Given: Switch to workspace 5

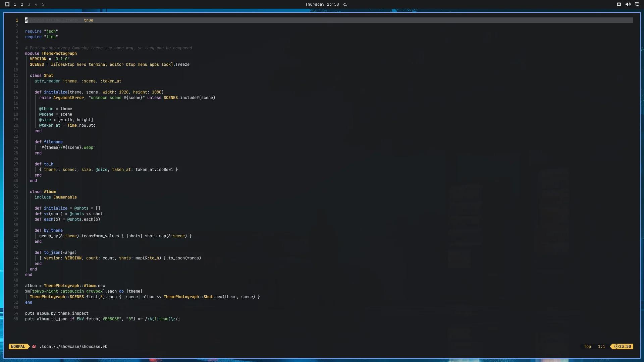Looking at the screenshot, I should tap(43, 4).
